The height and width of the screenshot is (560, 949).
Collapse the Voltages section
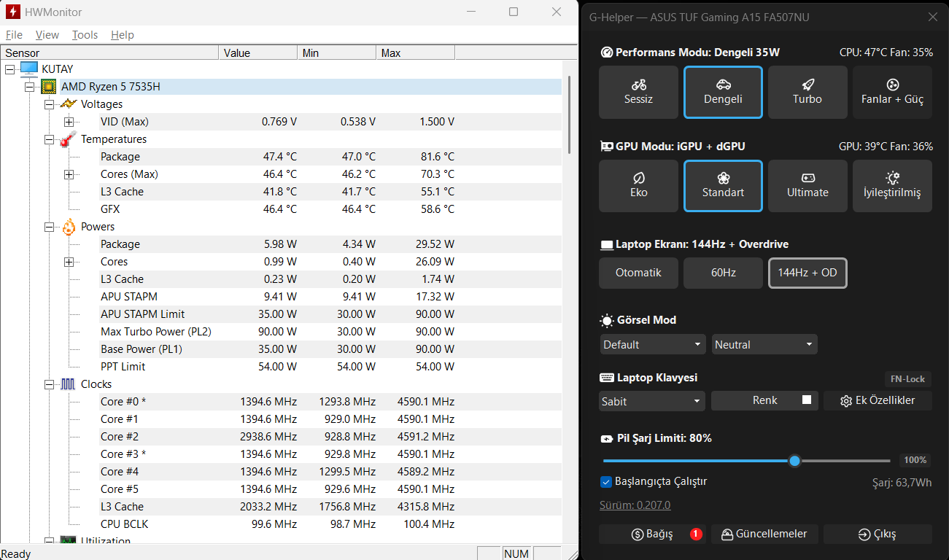click(49, 104)
